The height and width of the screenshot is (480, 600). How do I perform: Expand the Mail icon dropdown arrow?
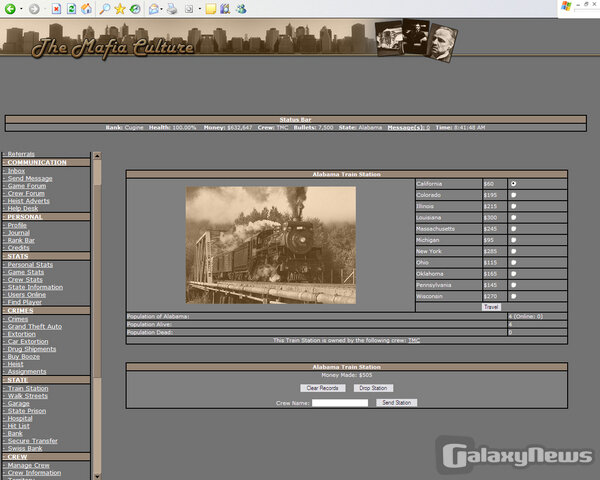click(x=162, y=9)
